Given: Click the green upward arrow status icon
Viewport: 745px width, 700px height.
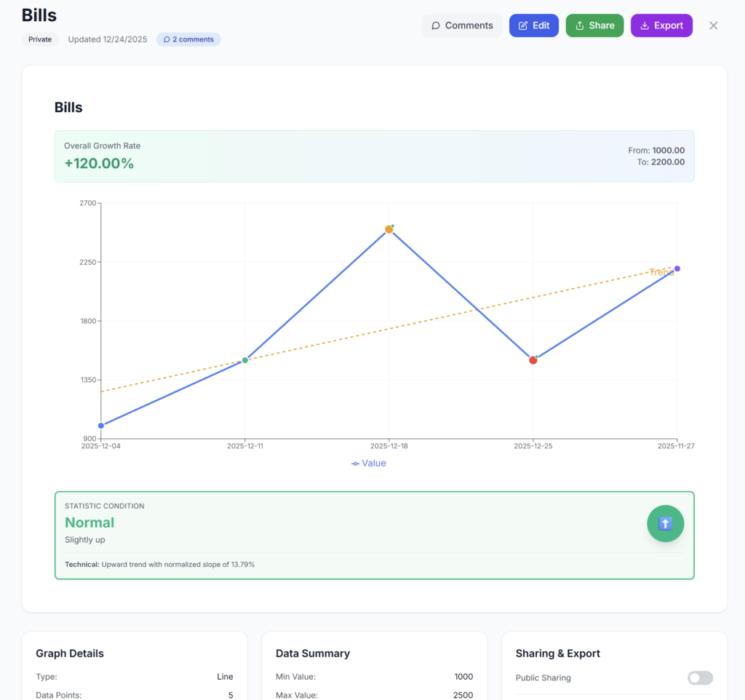Looking at the screenshot, I should coord(665,523).
